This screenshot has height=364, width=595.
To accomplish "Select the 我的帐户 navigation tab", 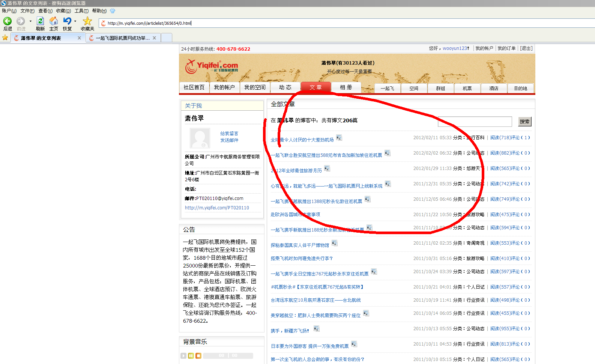I will click(224, 87).
